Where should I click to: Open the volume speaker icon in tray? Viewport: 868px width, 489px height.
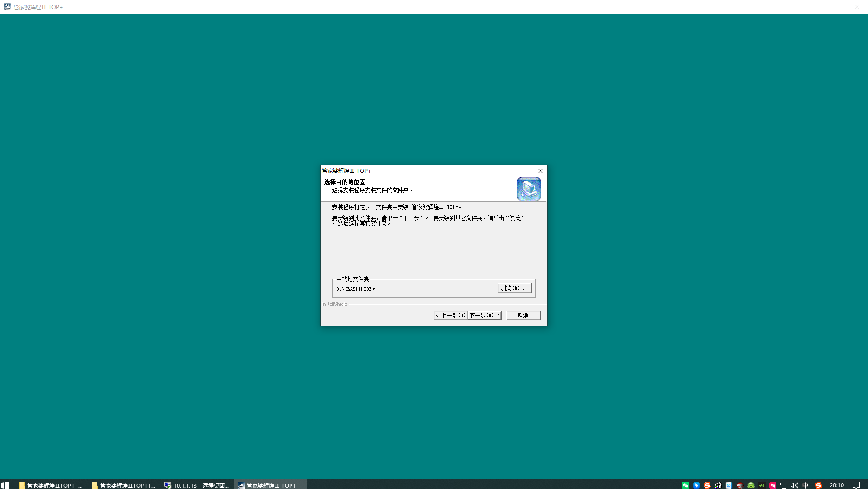794,485
